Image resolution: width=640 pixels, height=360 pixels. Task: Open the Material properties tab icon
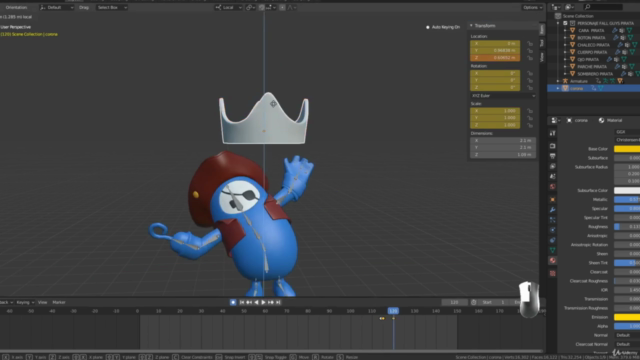tap(552, 260)
